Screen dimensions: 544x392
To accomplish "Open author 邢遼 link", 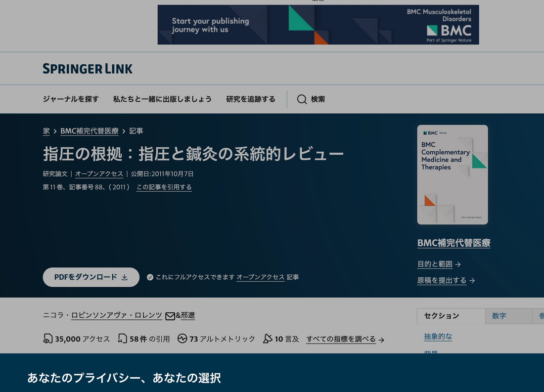I will point(188,315).
